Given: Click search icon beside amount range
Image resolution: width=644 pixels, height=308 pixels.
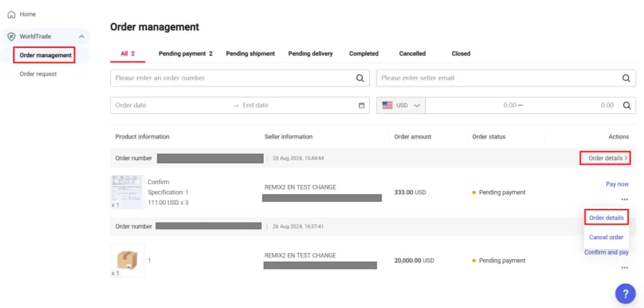Looking at the screenshot, I should coord(626,105).
